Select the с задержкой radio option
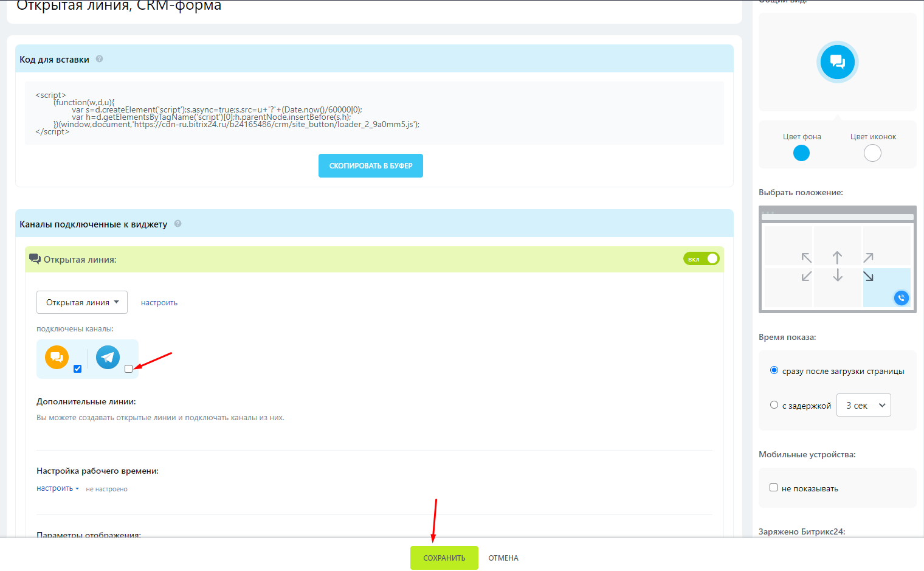The image size is (924, 571). (774, 405)
